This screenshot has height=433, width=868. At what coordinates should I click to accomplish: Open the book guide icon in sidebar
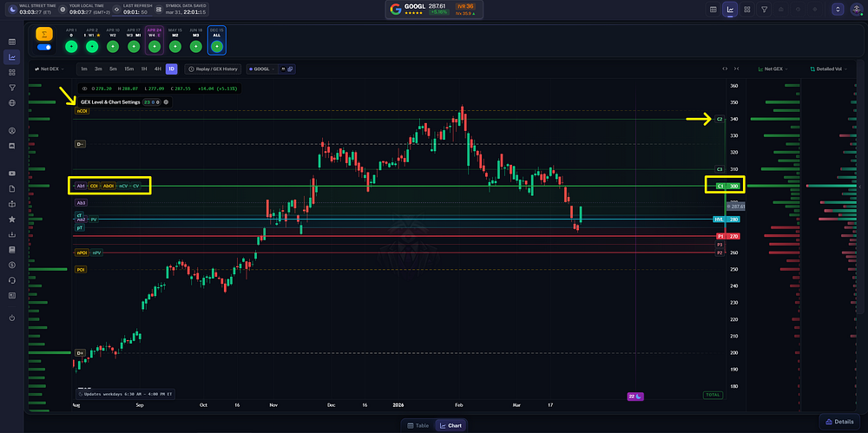11,250
